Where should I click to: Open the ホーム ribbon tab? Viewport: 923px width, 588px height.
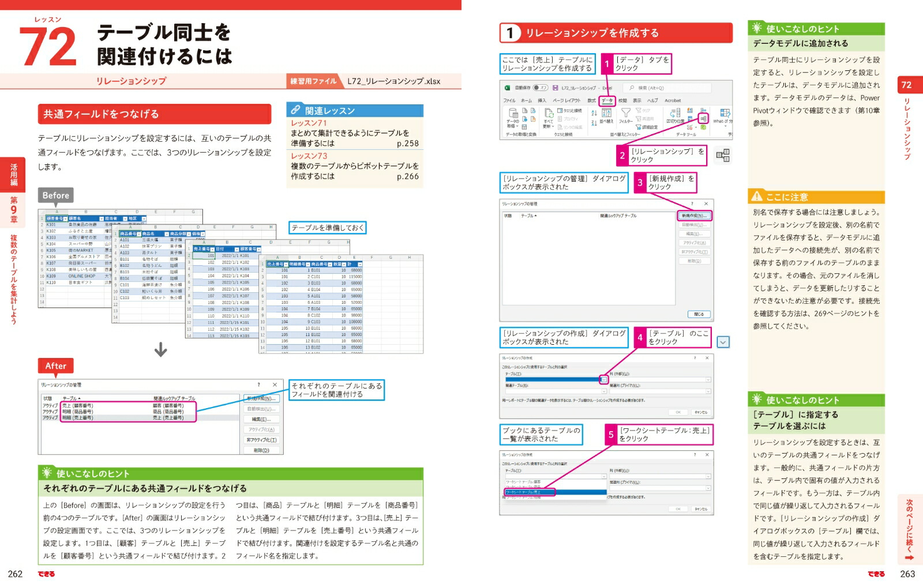(x=526, y=100)
